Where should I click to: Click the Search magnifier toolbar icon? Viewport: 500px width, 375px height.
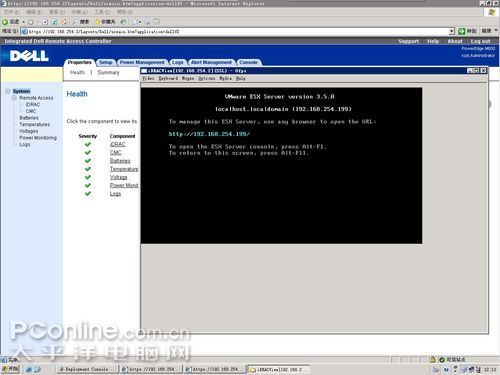click(75, 22)
